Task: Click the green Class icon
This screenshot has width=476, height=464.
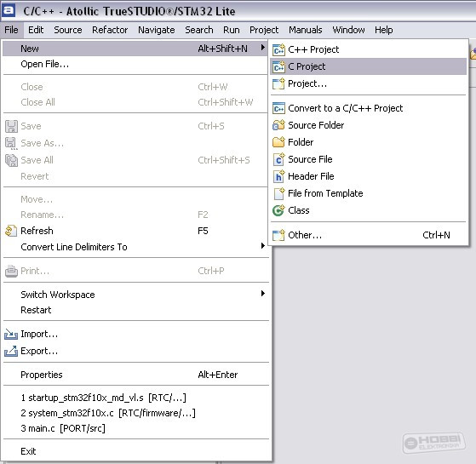Action: point(278,210)
